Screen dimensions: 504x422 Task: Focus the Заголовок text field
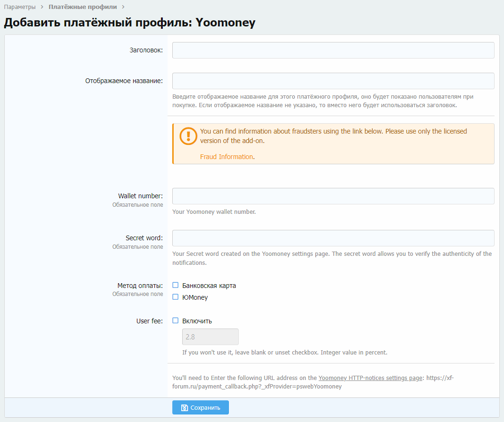[333, 50]
